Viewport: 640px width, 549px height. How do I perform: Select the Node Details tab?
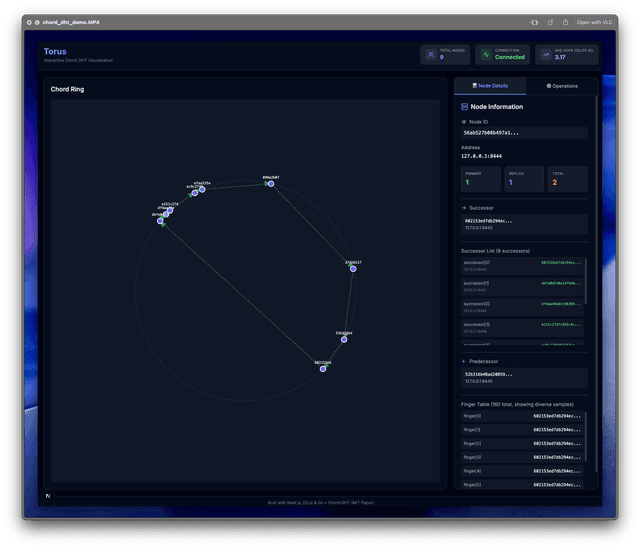tap(490, 86)
